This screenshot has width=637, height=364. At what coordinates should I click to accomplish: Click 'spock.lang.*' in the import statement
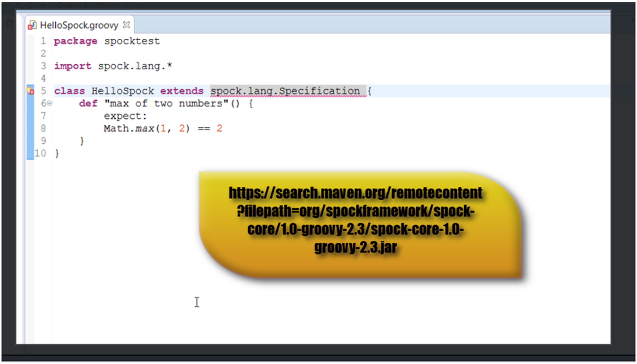(135, 66)
